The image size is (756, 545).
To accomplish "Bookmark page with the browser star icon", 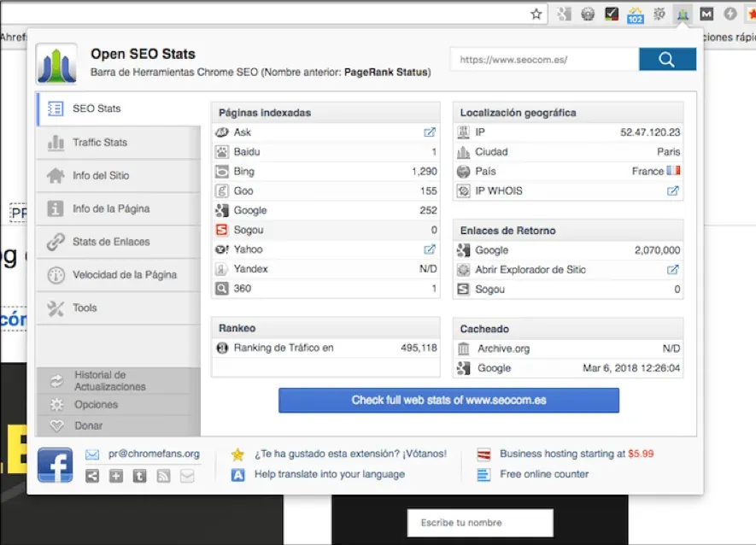I will pos(536,14).
